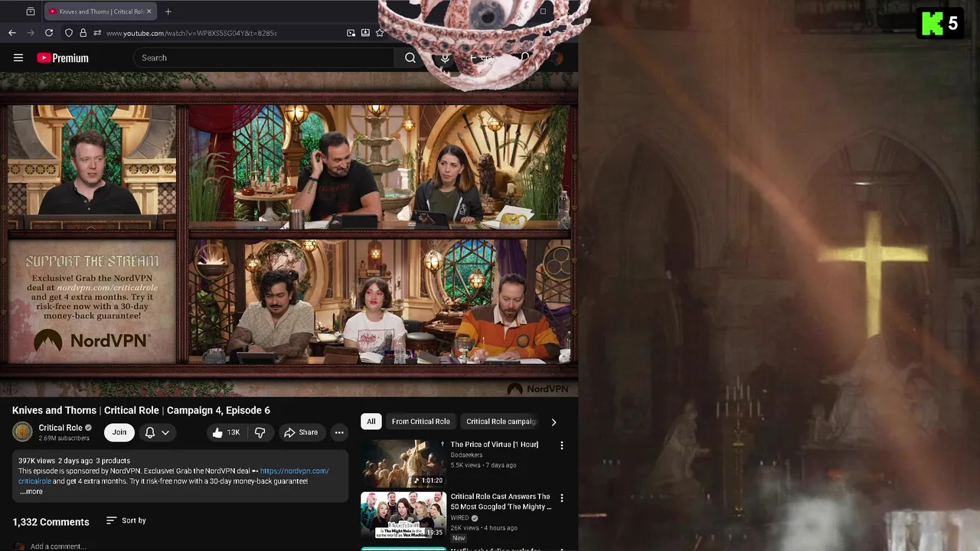
Task: Click the browser address bar URL
Action: (191, 33)
